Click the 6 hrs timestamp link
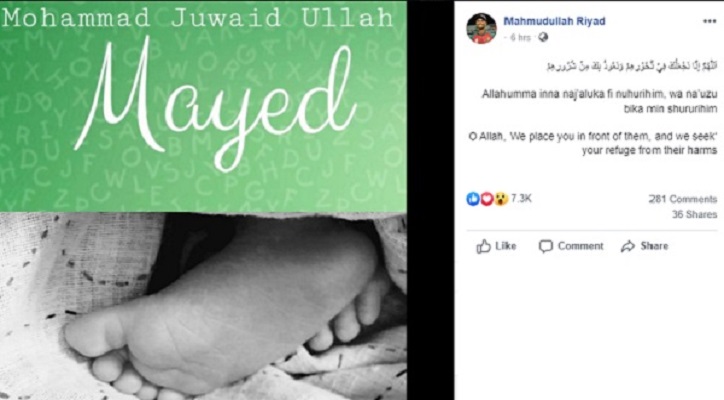724x400 pixels. (x=520, y=38)
